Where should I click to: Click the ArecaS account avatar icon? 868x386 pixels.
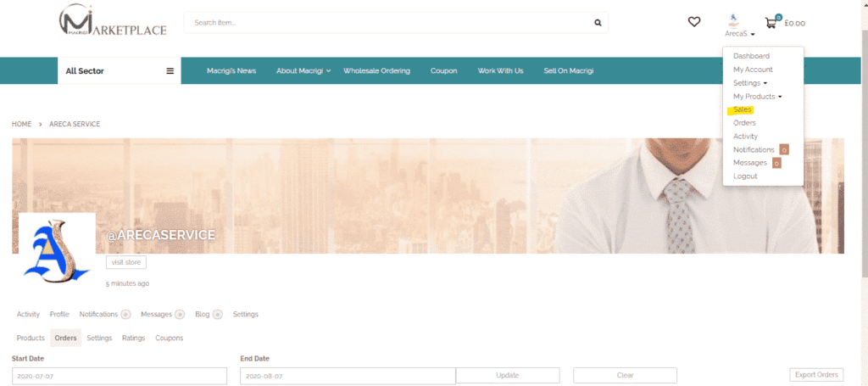(733, 20)
